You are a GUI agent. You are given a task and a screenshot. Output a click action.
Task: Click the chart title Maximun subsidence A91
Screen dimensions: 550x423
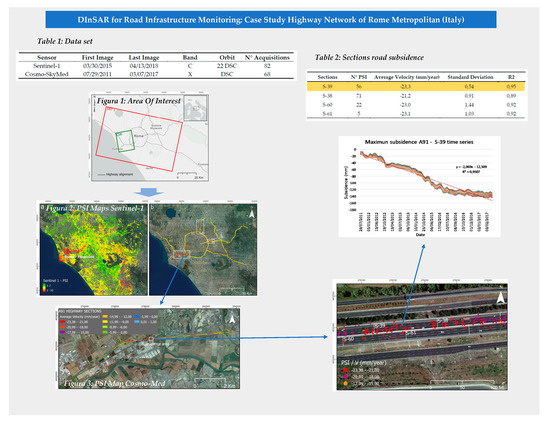point(419,142)
